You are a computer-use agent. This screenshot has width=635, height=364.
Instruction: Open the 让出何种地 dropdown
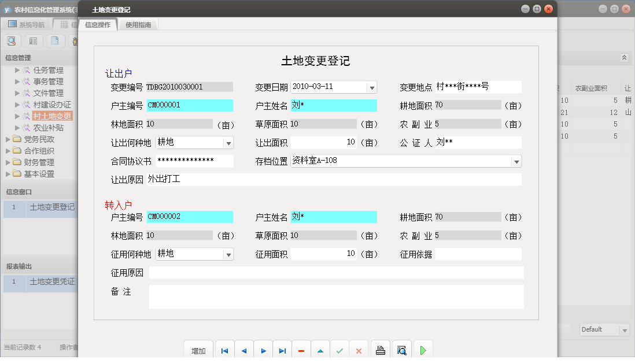[x=228, y=143]
